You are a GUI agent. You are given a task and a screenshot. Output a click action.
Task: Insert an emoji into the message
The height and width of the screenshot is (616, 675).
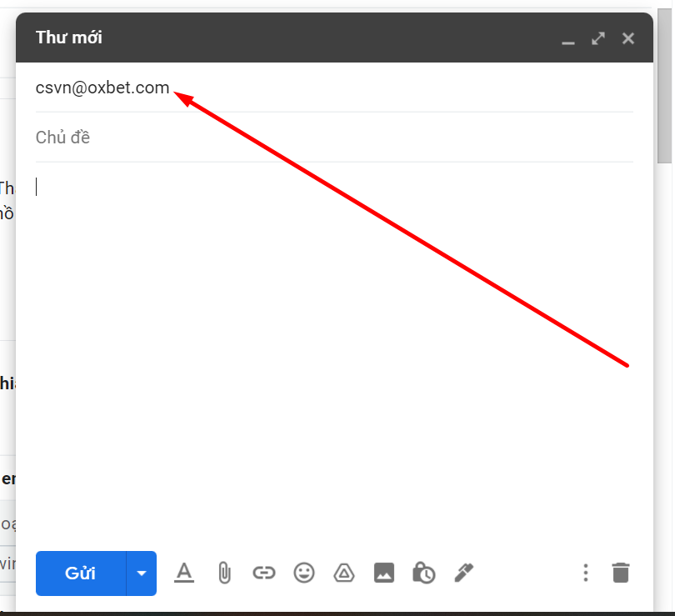click(304, 573)
